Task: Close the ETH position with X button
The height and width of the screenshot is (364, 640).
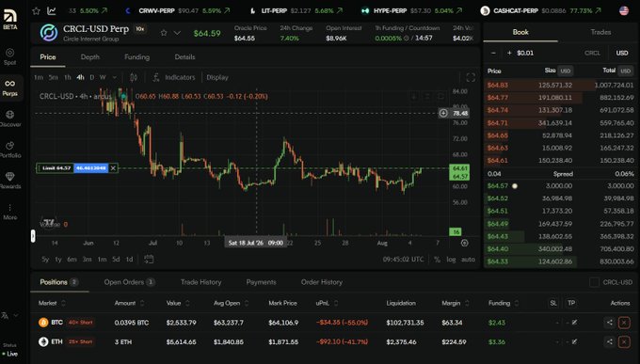Action: 624,341
